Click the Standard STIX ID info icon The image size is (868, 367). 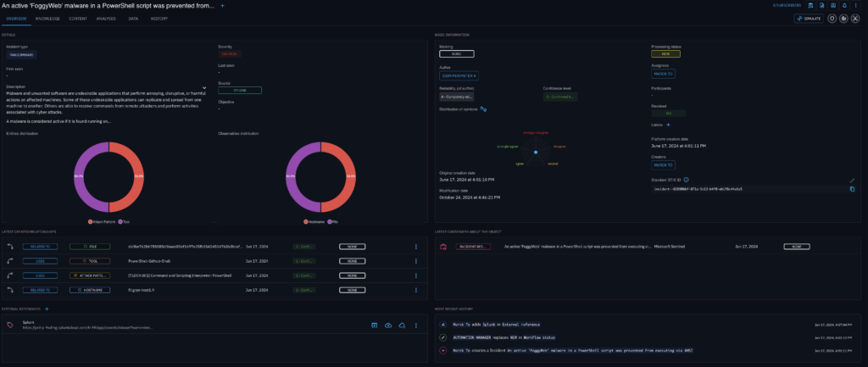(686, 180)
